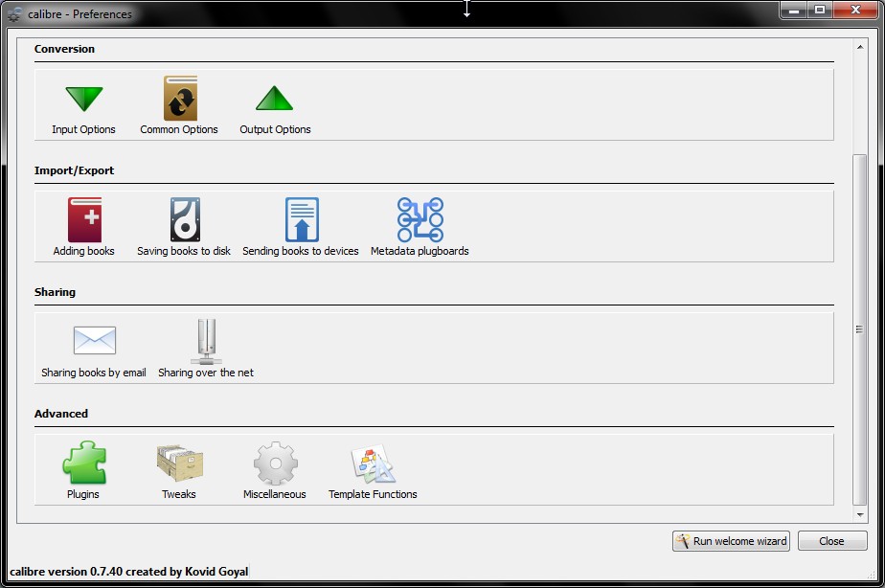Click the 'Advanced' section heading

tap(61, 413)
